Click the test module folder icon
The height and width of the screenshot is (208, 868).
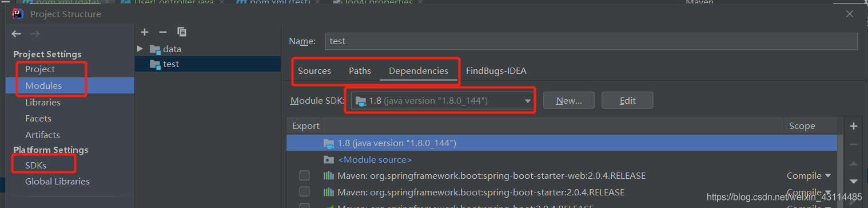click(155, 64)
